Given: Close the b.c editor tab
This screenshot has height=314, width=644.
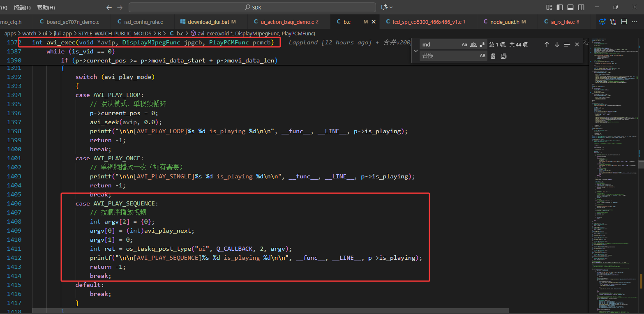Looking at the screenshot, I should 374,22.
